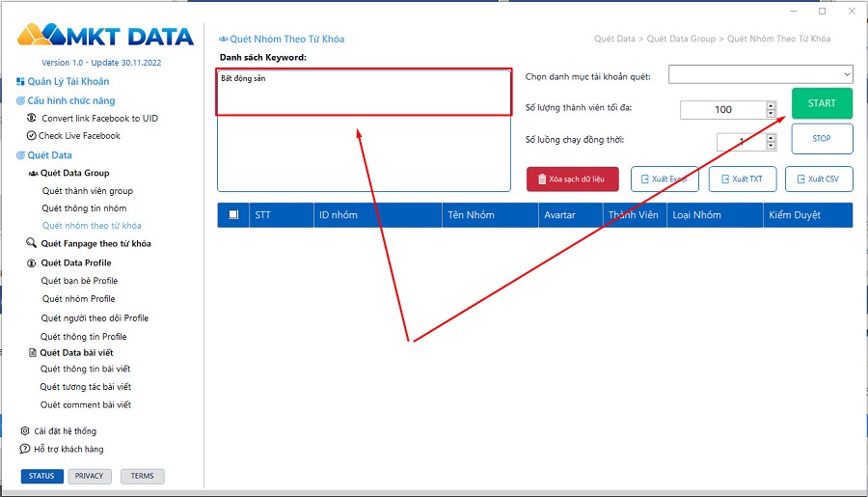Click inside the Danh sách Keyword text box

pyautogui.click(x=364, y=145)
